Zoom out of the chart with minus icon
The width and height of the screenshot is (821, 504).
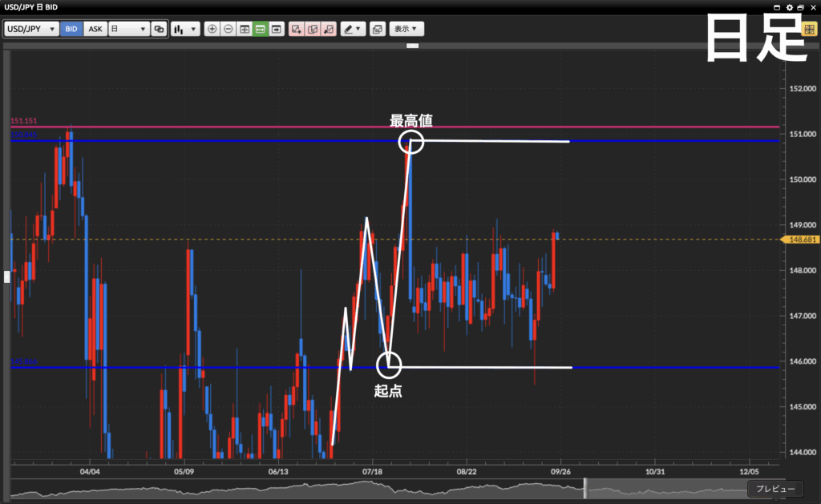pos(229,29)
